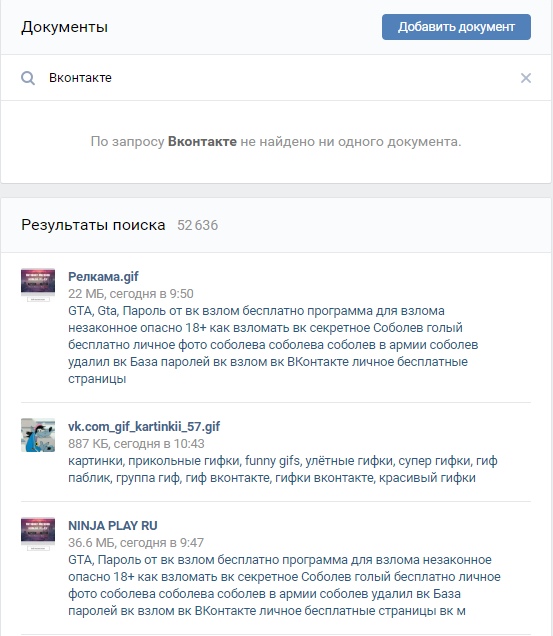
Task: Select the Документы page title
Action: coord(65,27)
